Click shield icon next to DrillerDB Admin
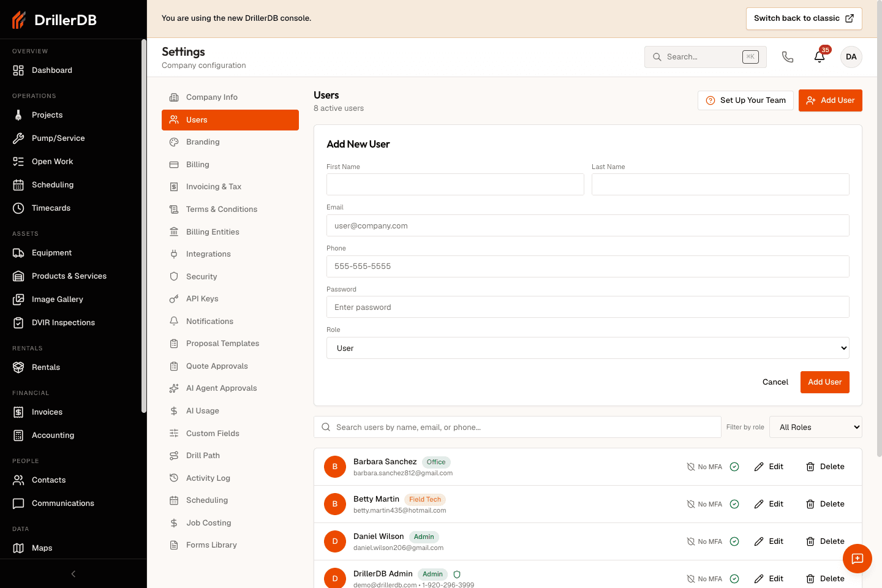 (x=457, y=575)
